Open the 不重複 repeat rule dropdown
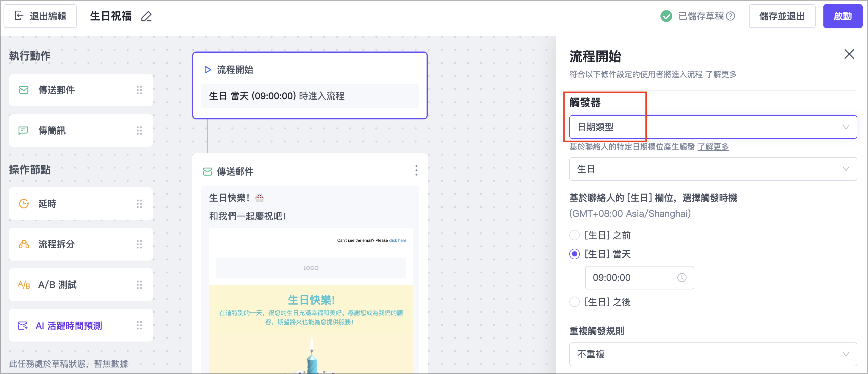 point(713,354)
